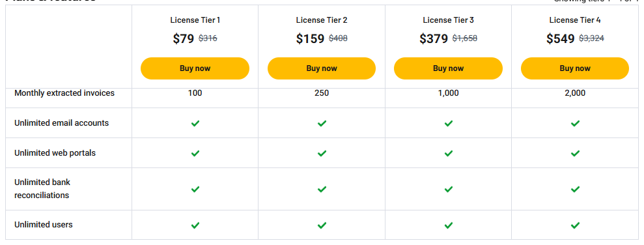The image size is (644, 245).
Task: Click Tier 4 unlimited users checkmark
Action: pyautogui.click(x=575, y=225)
